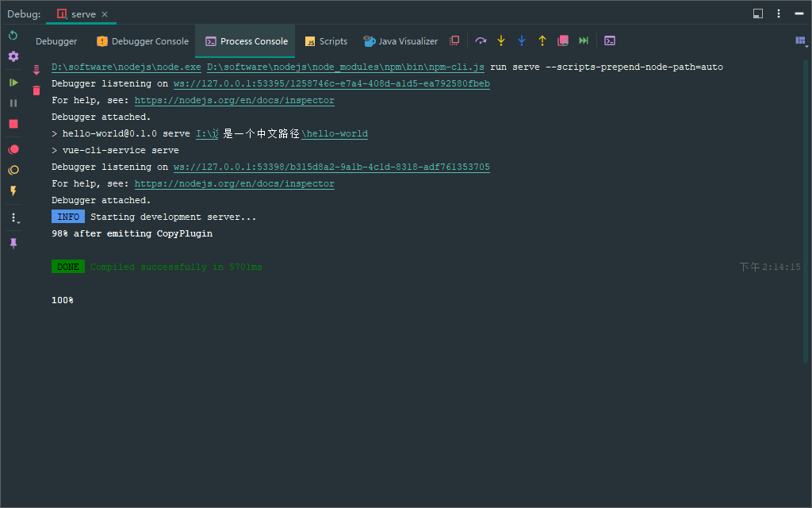
Task: Step over with the curved arrow icon
Action: pyautogui.click(x=481, y=41)
